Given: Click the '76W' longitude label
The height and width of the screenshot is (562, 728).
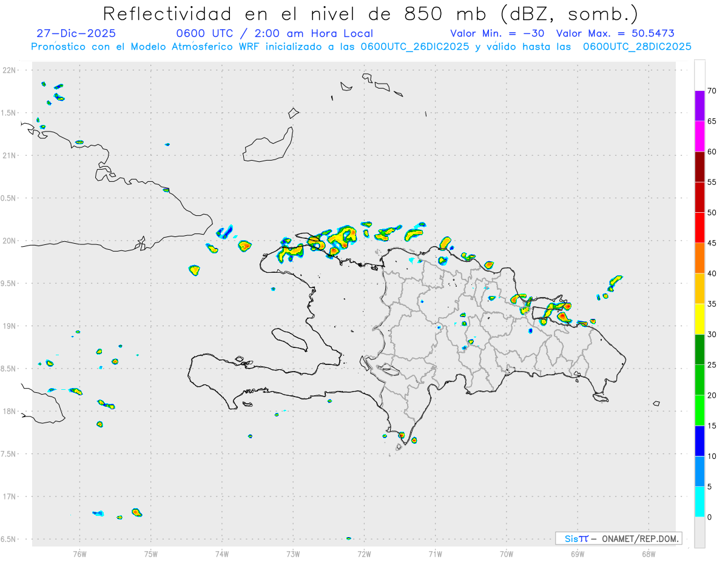Looking at the screenshot, I should [79, 554].
